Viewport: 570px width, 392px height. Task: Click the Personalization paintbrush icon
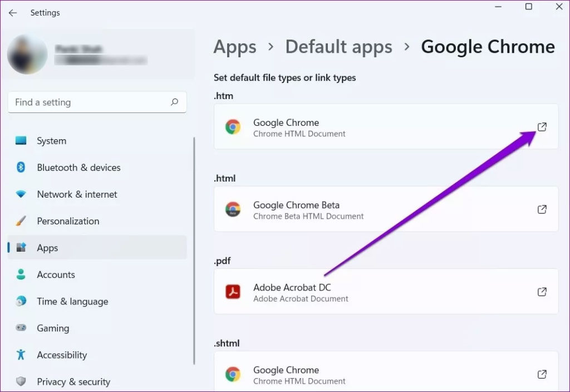(21, 220)
